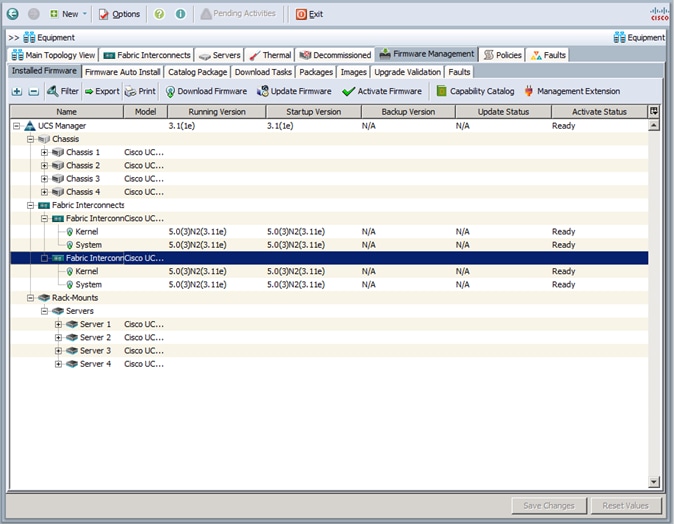Image resolution: width=674 pixels, height=524 pixels.
Task: Sort by the Startup Version column header
Action: coord(313,112)
